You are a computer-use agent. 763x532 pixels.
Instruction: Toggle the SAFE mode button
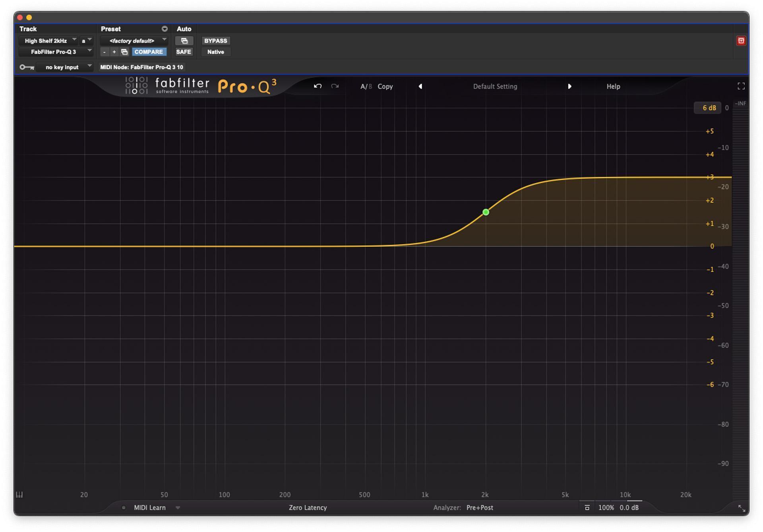tap(184, 51)
